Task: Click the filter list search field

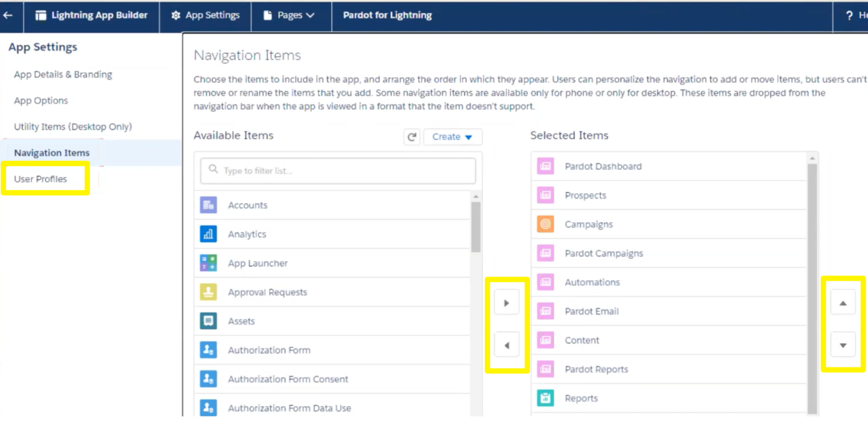Action: tap(338, 170)
